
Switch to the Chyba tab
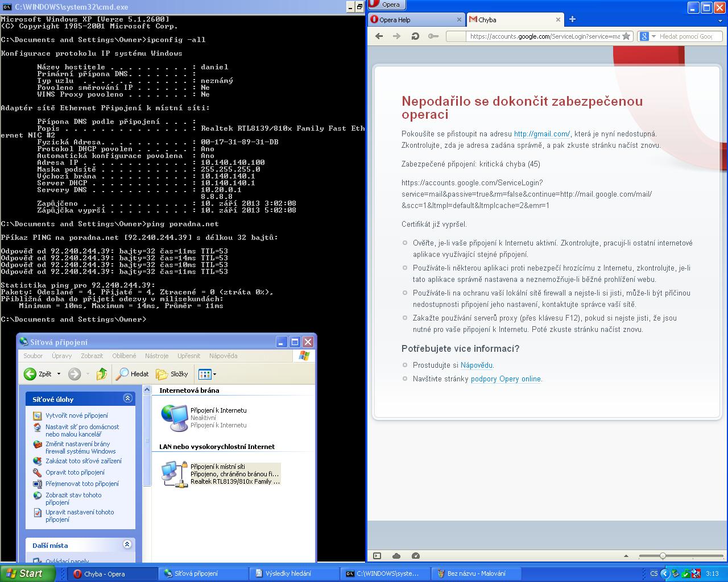[x=515, y=19]
